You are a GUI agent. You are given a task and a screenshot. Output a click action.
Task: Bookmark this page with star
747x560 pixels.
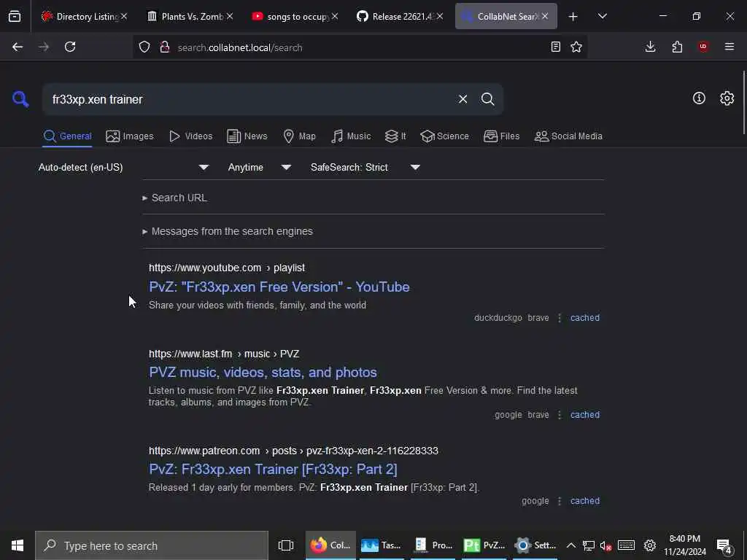click(576, 47)
